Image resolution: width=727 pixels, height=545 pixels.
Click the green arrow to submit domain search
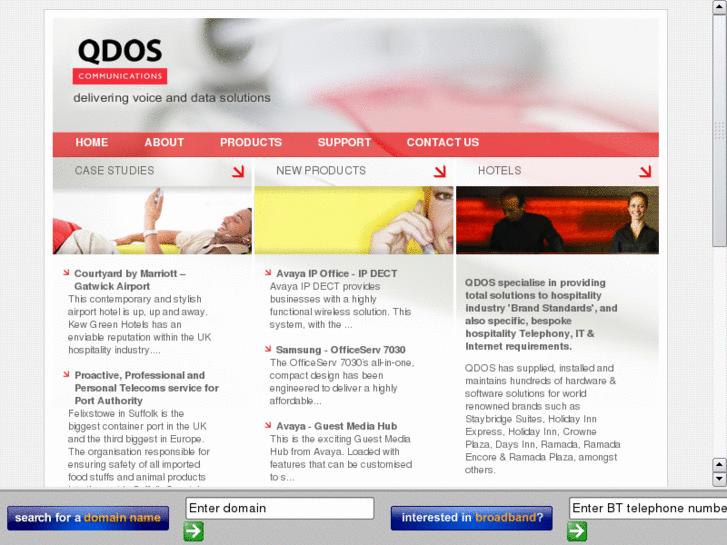(x=194, y=532)
